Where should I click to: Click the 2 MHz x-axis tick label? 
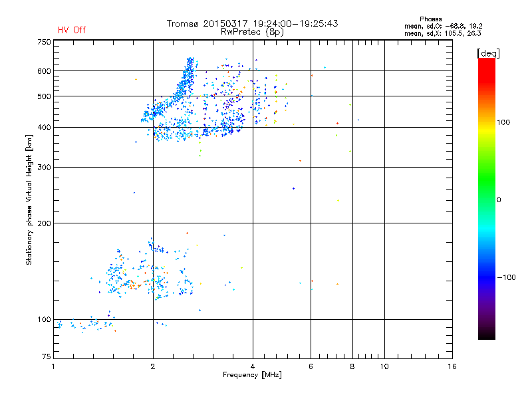153,366
